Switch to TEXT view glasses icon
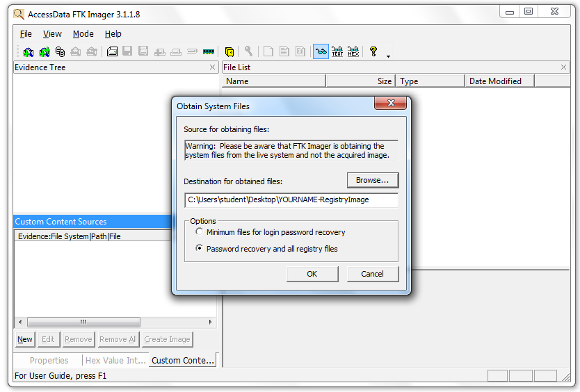 click(337, 51)
